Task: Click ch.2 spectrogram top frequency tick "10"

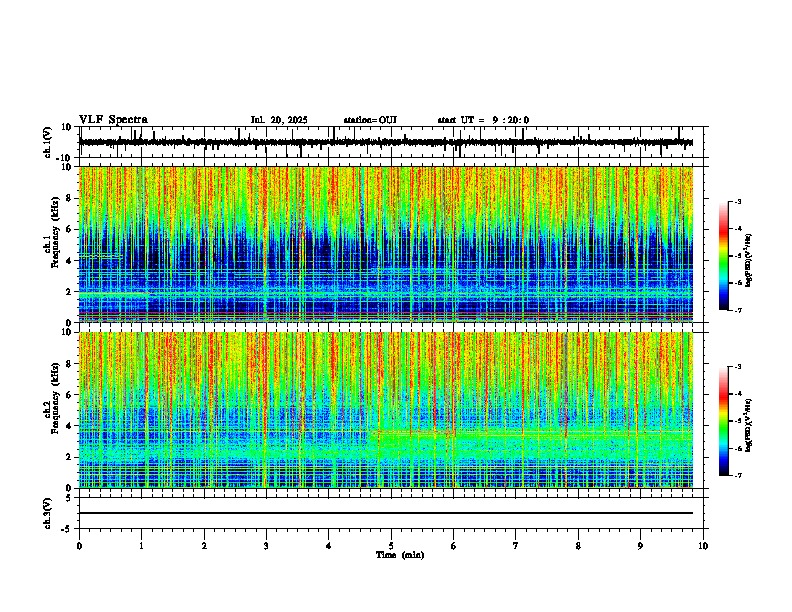Action: pyautogui.click(x=67, y=332)
